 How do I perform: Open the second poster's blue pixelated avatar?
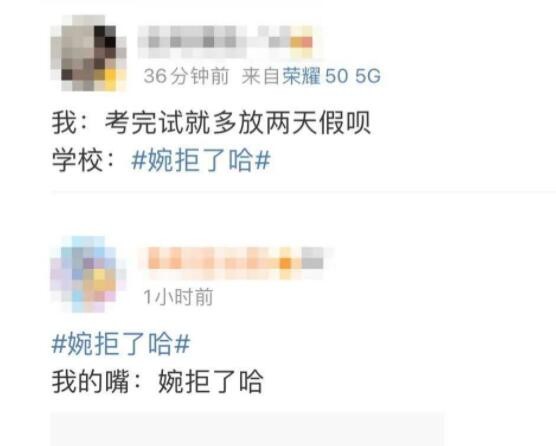pos(89,274)
